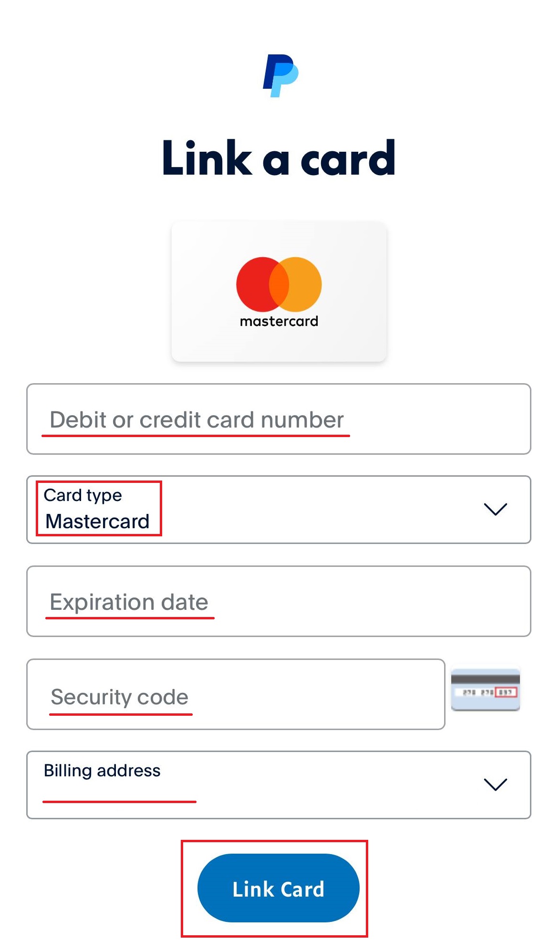The height and width of the screenshot is (951, 560).
Task: Click the 'Debit or credit card number' placeholder
Action: [197, 420]
